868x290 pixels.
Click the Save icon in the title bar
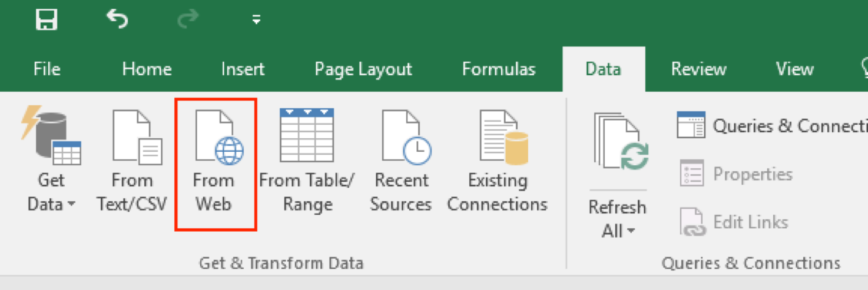pyautogui.click(x=47, y=21)
